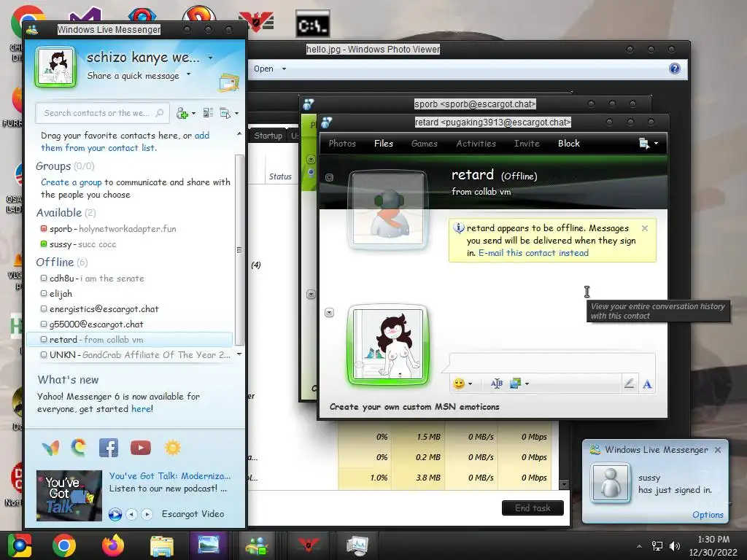Click the 'here' Yahoo Messenger link
The width and height of the screenshot is (747, 560).
(x=141, y=408)
